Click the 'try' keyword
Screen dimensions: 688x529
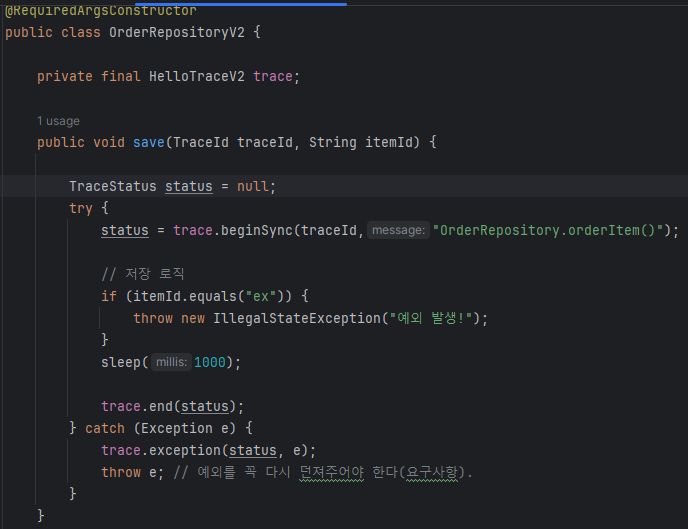(81, 208)
